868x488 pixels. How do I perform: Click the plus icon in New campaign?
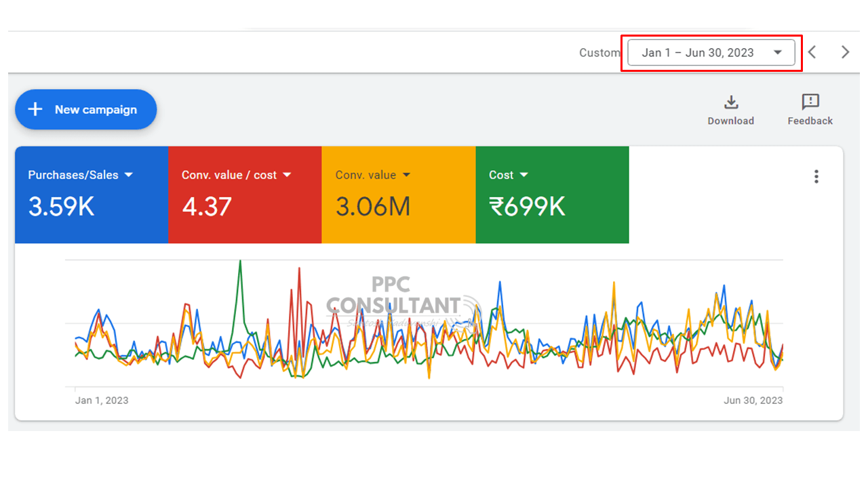pyautogui.click(x=35, y=109)
